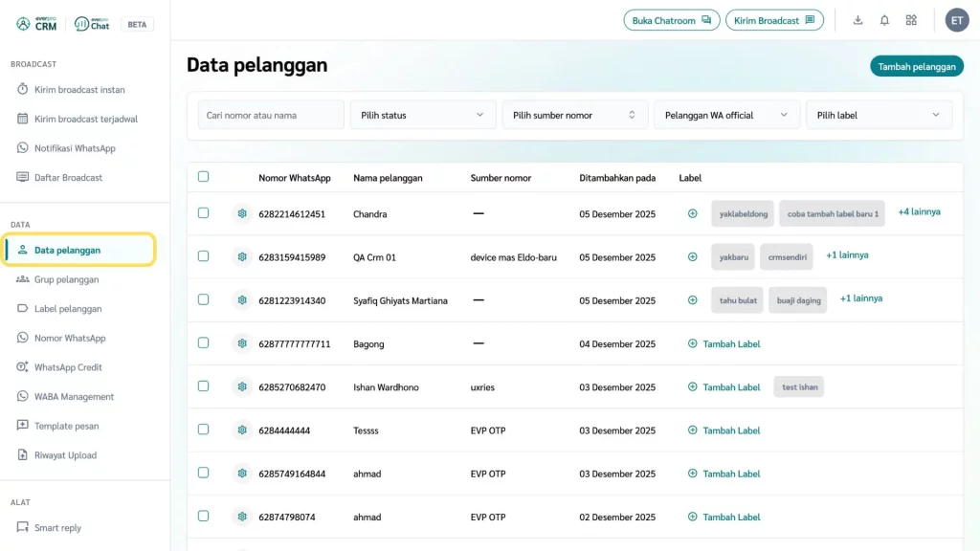Viewport: 980px width, 551px height.
Task: Expand the Pilih sumber nomor dropdown
Action: coord(574,115)
